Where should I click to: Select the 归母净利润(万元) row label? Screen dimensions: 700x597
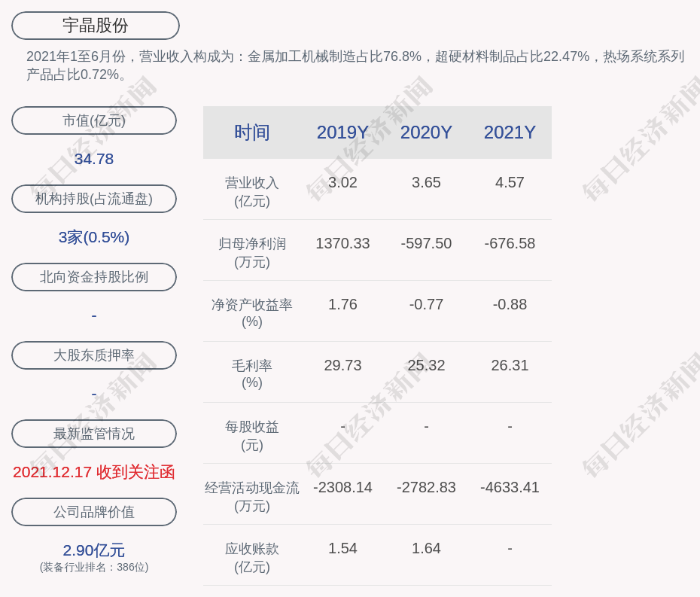pos(252,252)
